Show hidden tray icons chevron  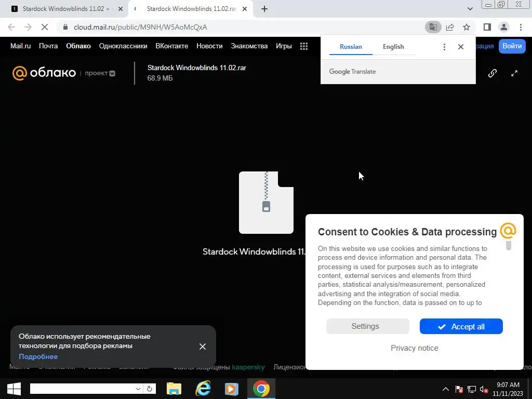[445, 390]
